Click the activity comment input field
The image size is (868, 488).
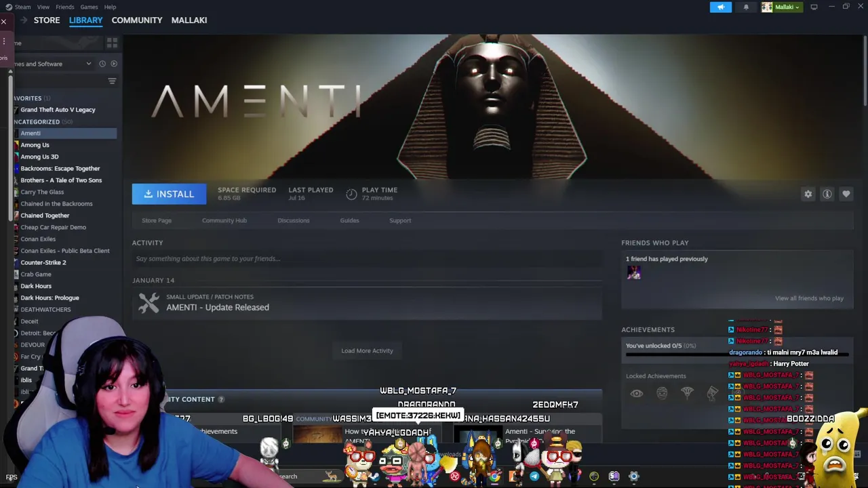tap(367, 258)
